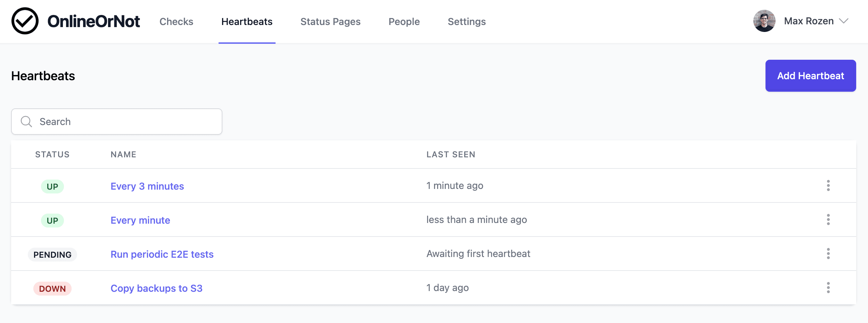The image size is (868, 323).
Task: Open options menu for Run periodic E2E tests
Action: click(x=829, y=254)
